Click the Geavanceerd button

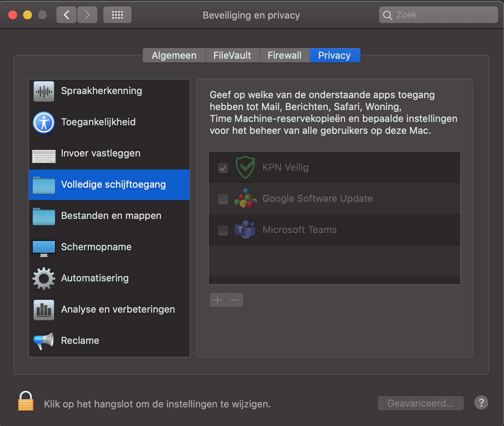click(420, 403)
